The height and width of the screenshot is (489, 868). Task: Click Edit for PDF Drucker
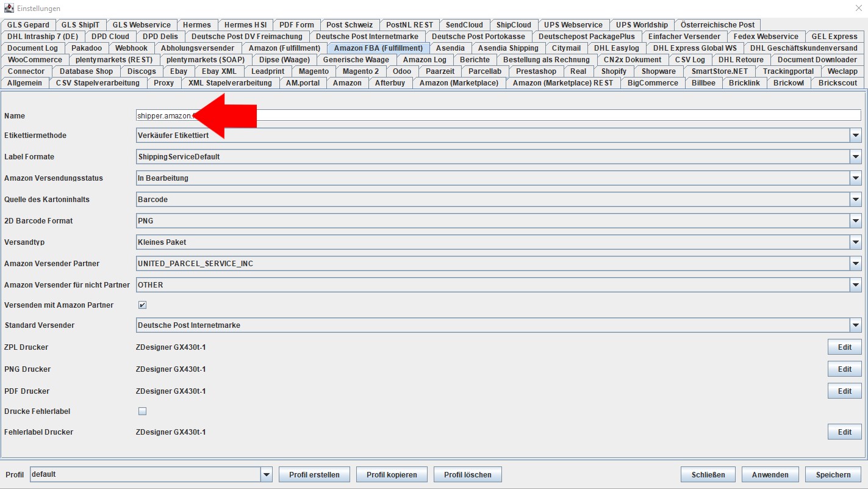844,391
